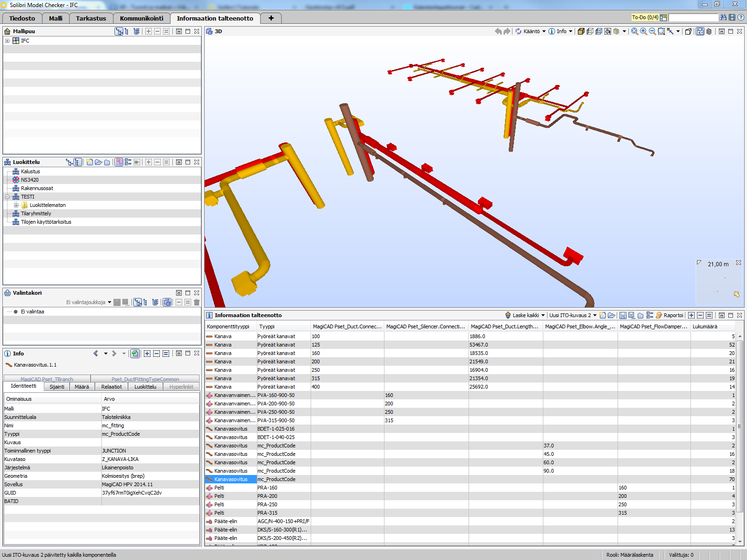Image resolution: width=747 pixels, height=560 pixels.
Task: Click collapse-all icon in Informaation talteenotto toolbar
Action: click(700, 315)
